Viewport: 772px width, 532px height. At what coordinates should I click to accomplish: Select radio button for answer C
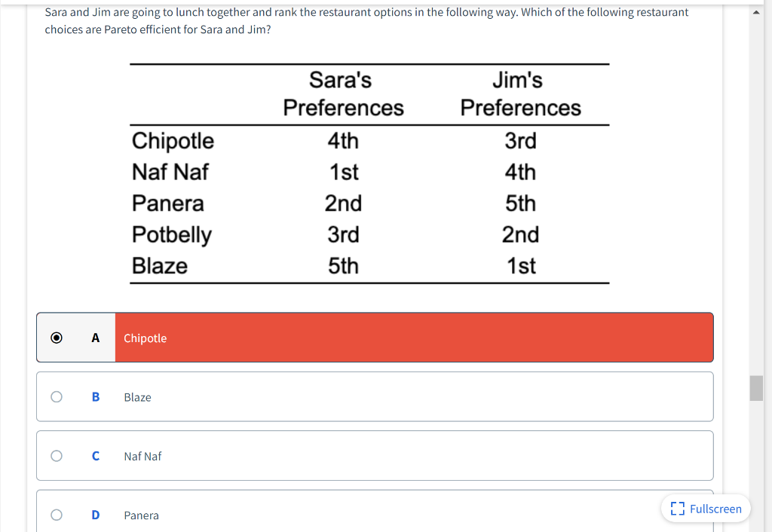tap(57, 456)
